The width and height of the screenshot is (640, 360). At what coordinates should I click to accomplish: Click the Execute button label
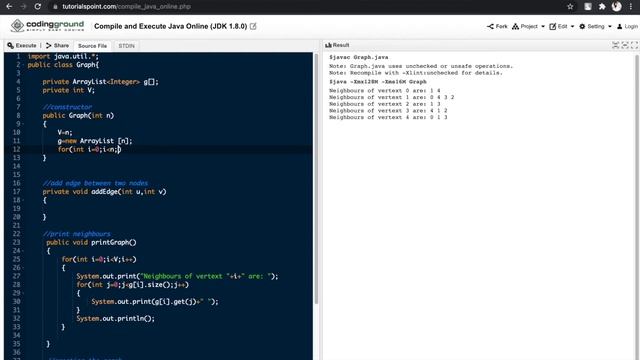click(26, 45)
